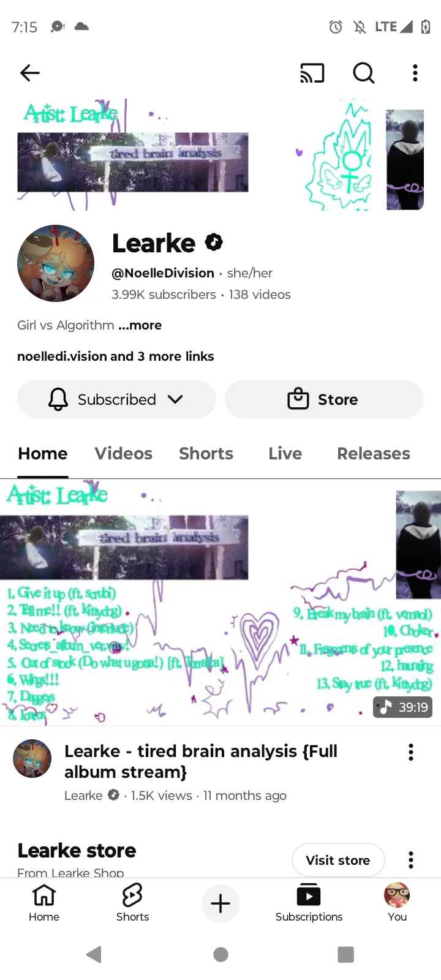Play the tired brain analysis album thumbnail

tap(221, 603)
